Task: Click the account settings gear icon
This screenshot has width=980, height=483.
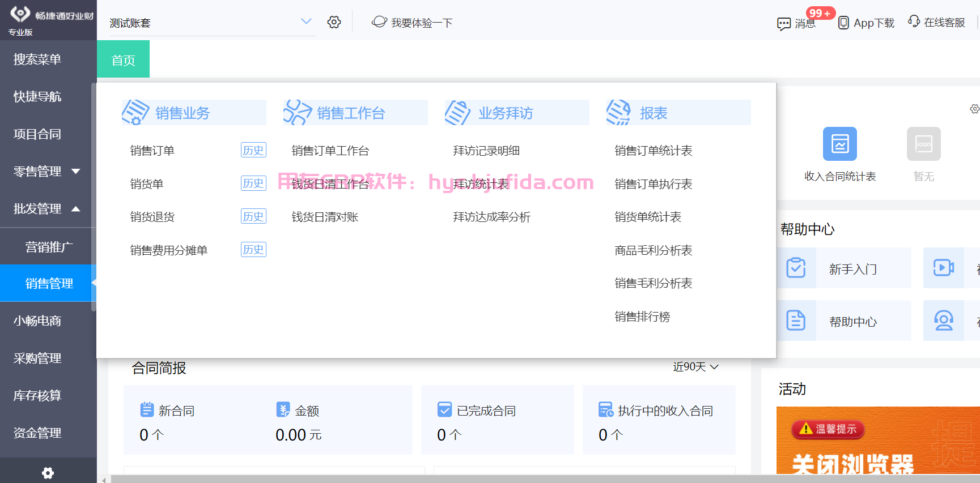Action: 334,22
